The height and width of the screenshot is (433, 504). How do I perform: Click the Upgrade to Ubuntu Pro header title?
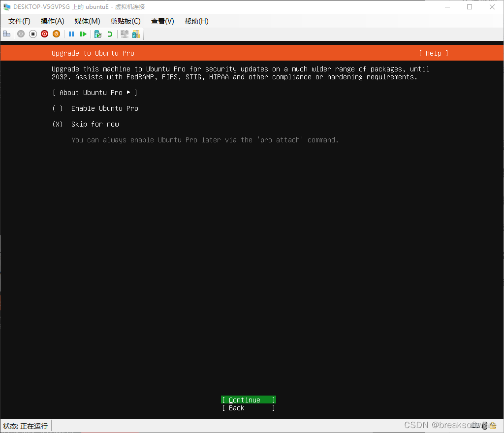[93, 53]
